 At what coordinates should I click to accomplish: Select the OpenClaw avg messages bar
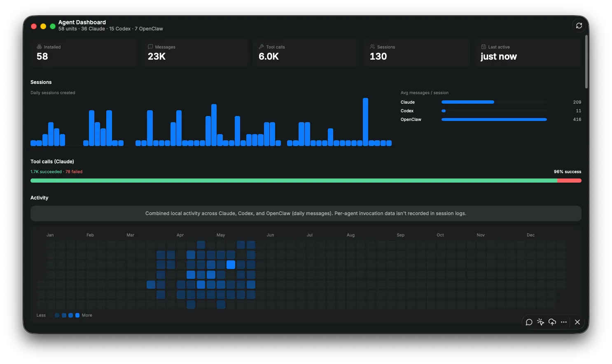click(x=494, y=119)
